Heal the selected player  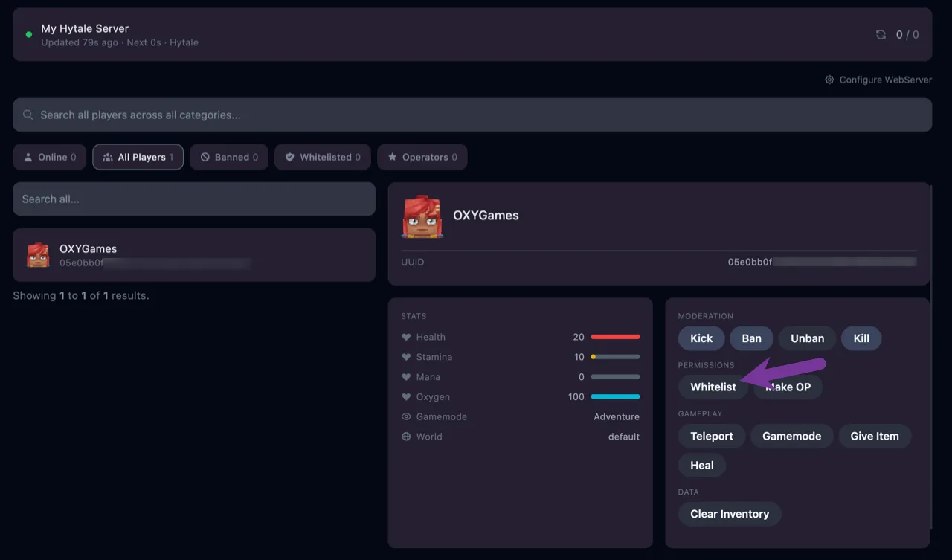tap(702, 466)
